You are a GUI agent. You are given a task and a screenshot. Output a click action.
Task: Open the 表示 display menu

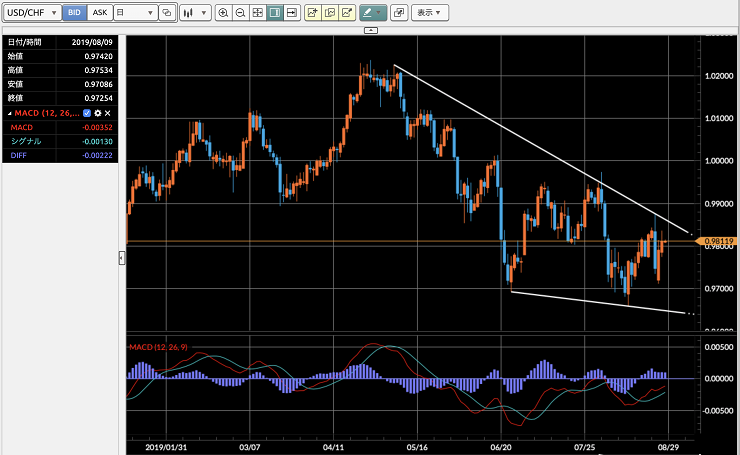[429, 13]
